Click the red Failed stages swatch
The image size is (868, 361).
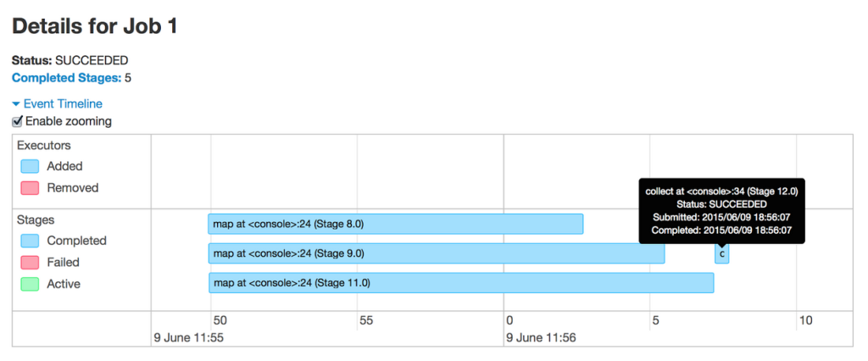pos(31,263)
